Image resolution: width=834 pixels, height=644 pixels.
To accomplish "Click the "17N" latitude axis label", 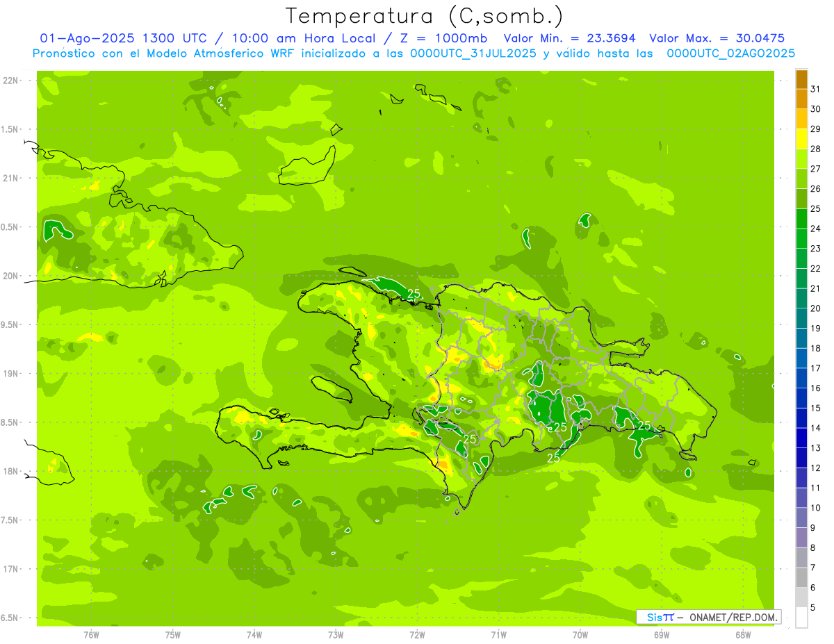I will click(10, 569).
